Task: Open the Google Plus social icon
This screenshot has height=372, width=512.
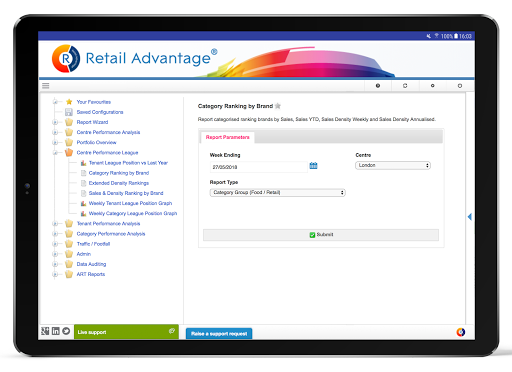Action: coord(45,331)
